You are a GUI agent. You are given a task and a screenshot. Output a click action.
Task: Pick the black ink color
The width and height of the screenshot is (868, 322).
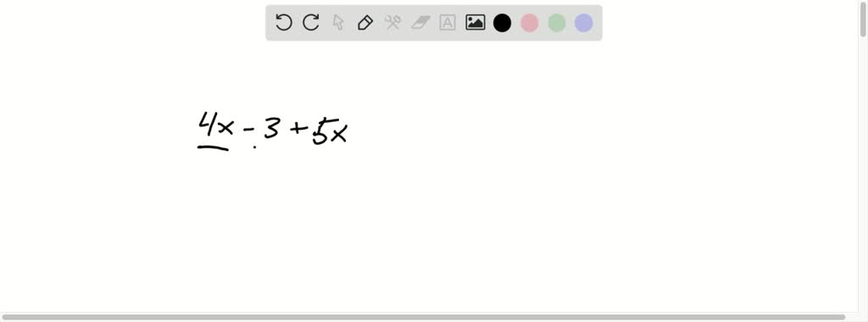[502, 23]
